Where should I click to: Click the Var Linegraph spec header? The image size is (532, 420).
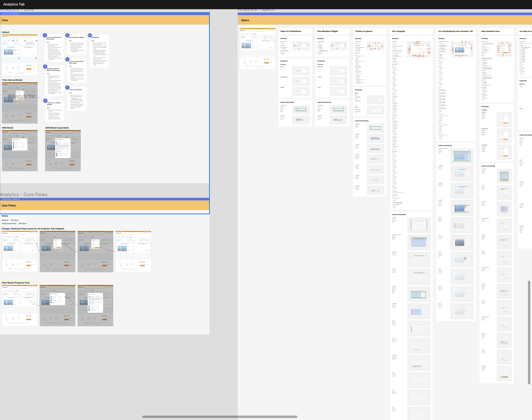click(398, 31)
